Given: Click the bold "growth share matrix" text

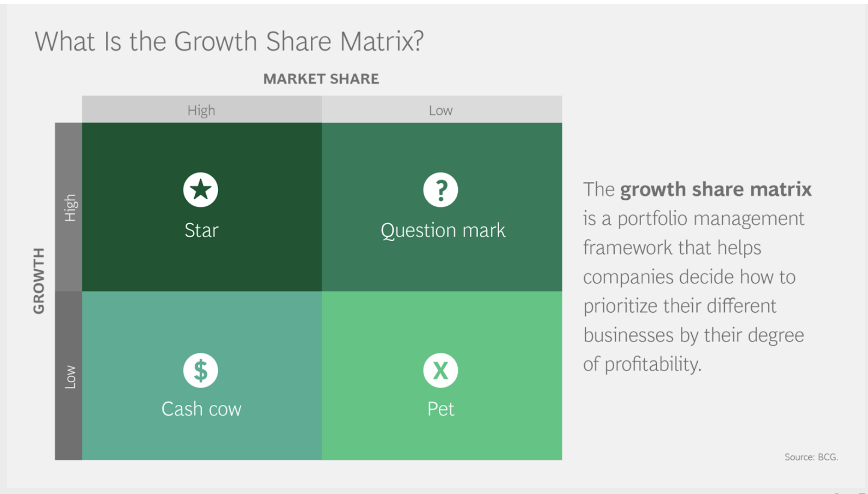Looking at the screenshot, I should click(x=716, y=189).
